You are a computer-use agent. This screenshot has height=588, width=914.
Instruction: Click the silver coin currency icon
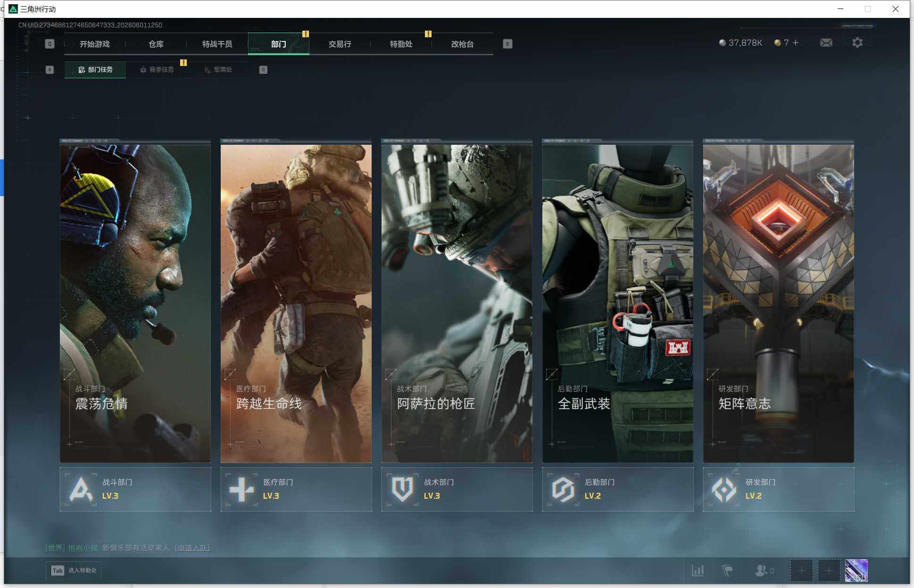coord(722,43)
